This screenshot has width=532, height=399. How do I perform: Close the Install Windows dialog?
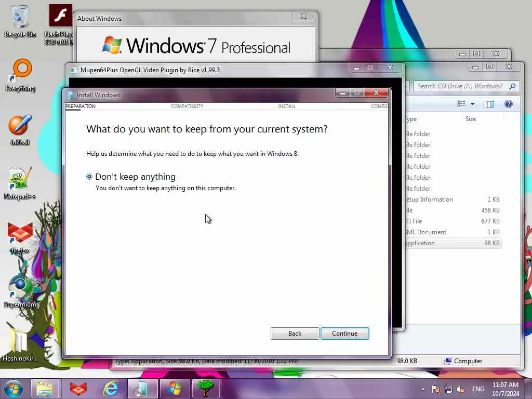click(376, 92)
